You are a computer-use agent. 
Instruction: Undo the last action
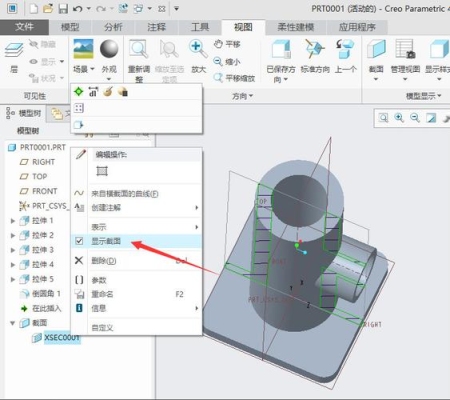78,9
